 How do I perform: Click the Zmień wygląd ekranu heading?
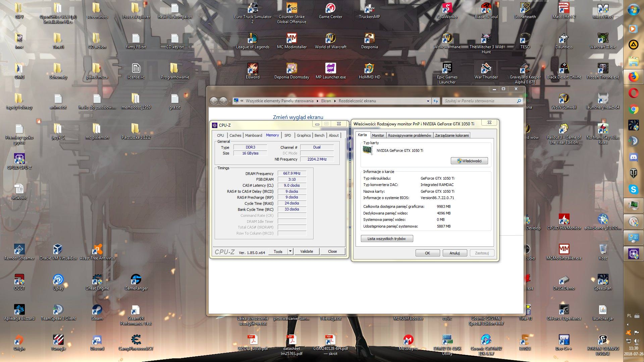pos(298,117)
